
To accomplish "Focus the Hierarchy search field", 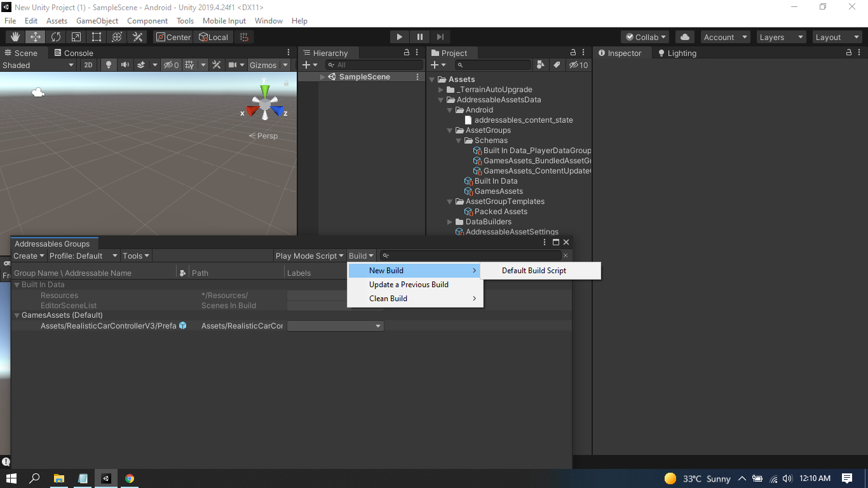I will click(x=374, y=65).
